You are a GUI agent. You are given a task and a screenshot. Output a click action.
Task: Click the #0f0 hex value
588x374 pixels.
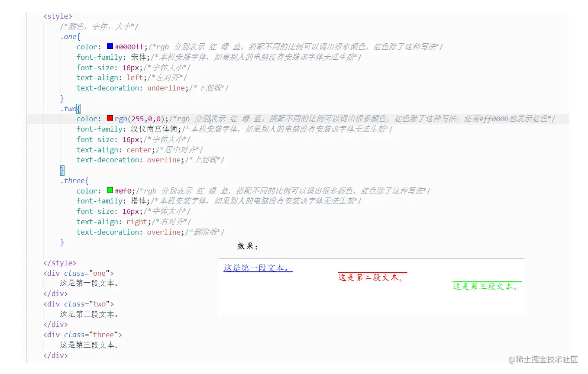click(123, 191)
